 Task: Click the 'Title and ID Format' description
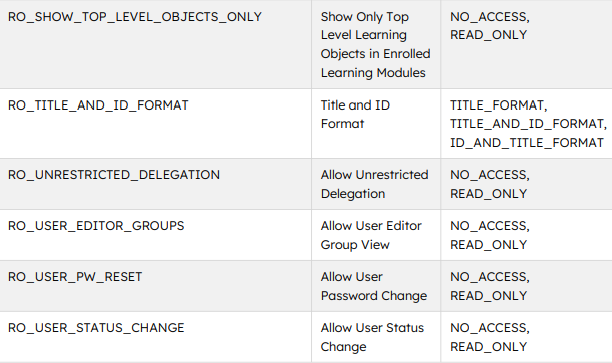pos(355,114)
